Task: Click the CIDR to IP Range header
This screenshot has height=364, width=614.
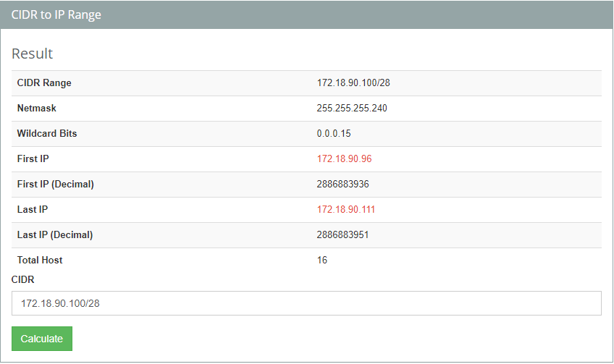Action: tap(56, 14)
